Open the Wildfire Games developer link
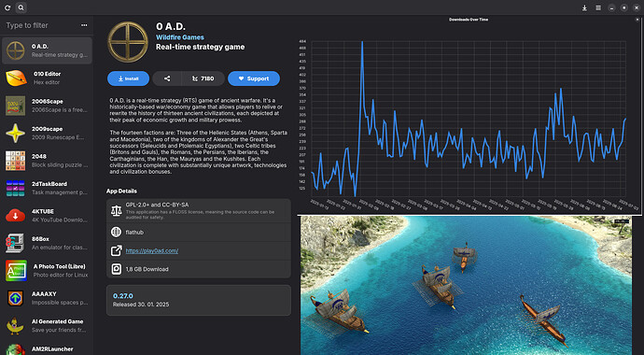The height and width of the screenshot is (355, 644). click(x=180, y=37)
